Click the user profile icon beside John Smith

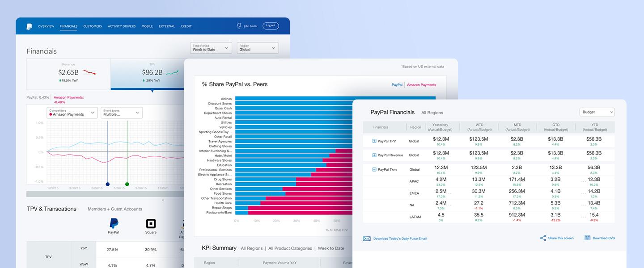point(239,26)
